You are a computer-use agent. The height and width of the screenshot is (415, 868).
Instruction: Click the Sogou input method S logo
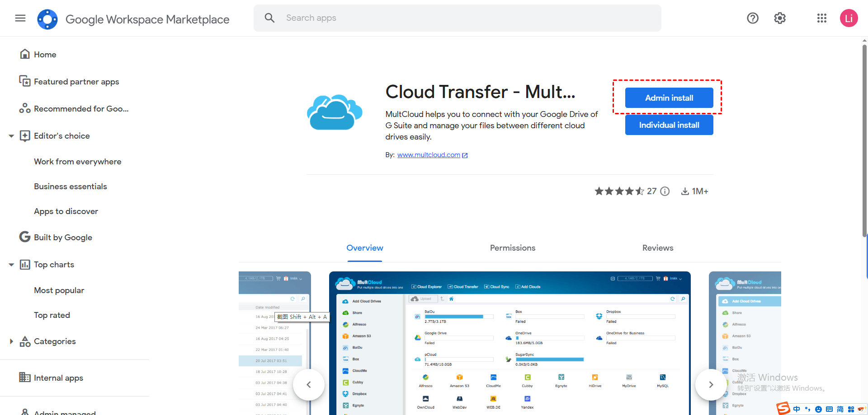click(x=783, y=408)
